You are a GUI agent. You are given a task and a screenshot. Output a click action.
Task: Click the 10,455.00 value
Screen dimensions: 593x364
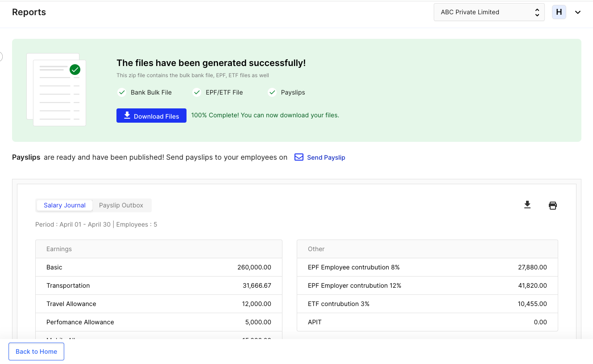click(x=532, y=304)
